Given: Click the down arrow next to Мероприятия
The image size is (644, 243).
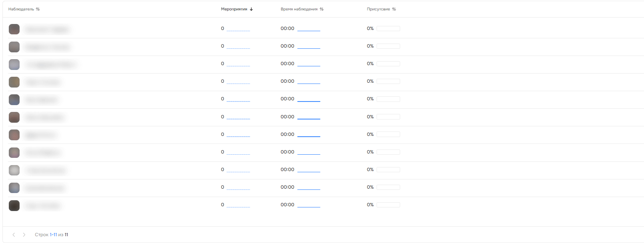Looking at the screenshot, I should 251,9.
